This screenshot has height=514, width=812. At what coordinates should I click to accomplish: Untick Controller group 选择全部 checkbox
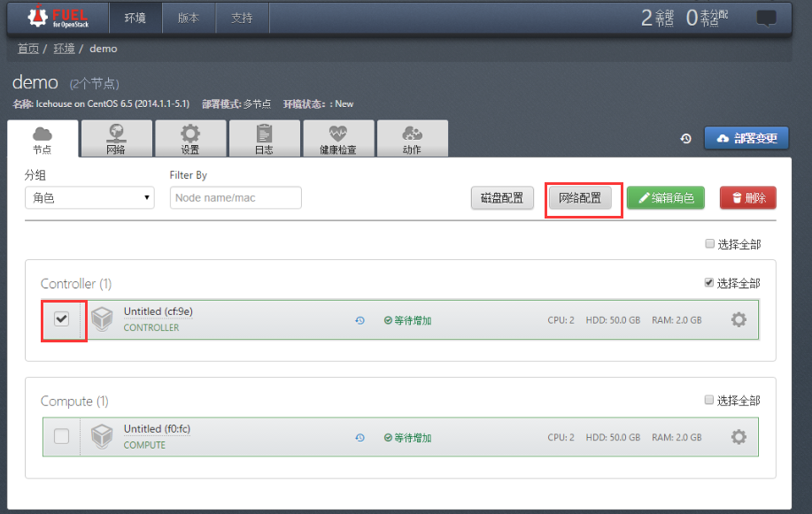[709, 282]
